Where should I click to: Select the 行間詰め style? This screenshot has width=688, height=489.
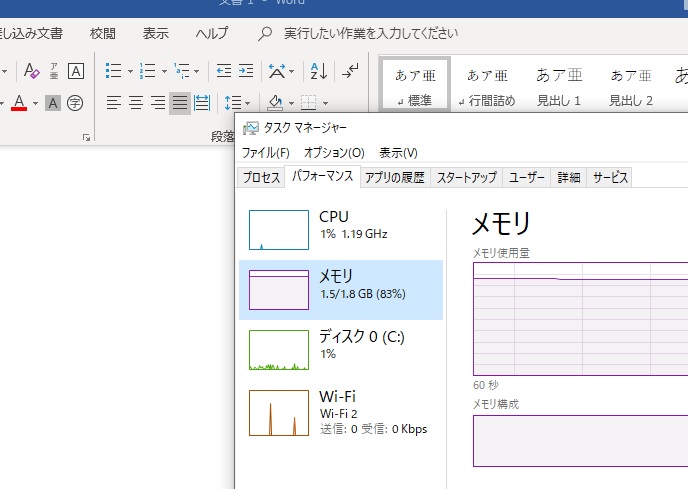click(487, 88)
